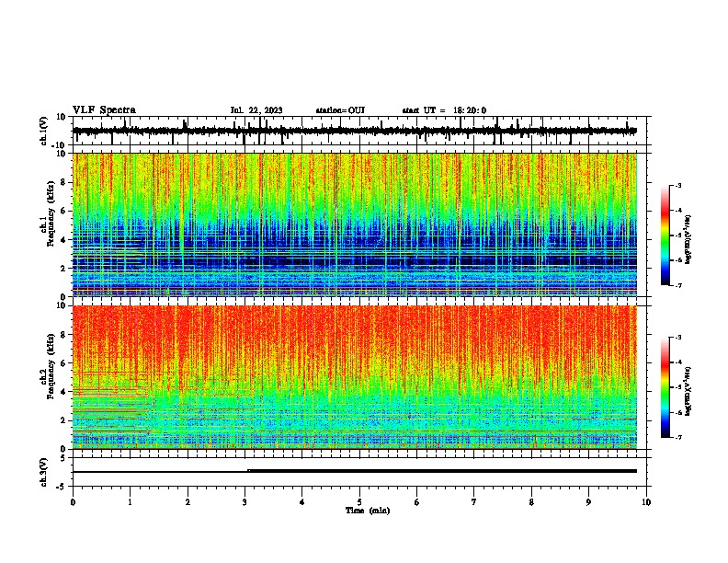Click the time axis tick label "7"
This screenshot has height=563, width=728.
pos(474,502)
